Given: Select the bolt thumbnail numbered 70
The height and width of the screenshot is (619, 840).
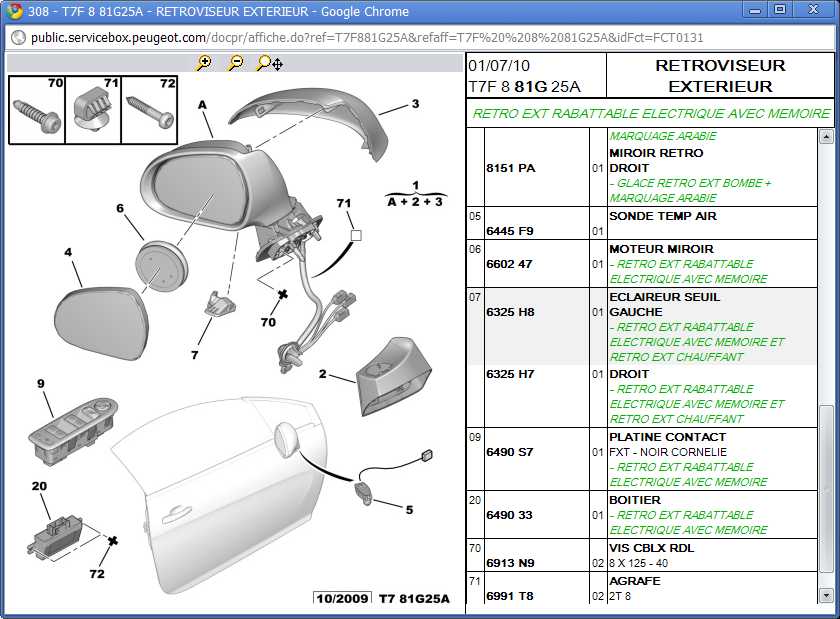Looking at the screenshot, I should pos(37,110).
